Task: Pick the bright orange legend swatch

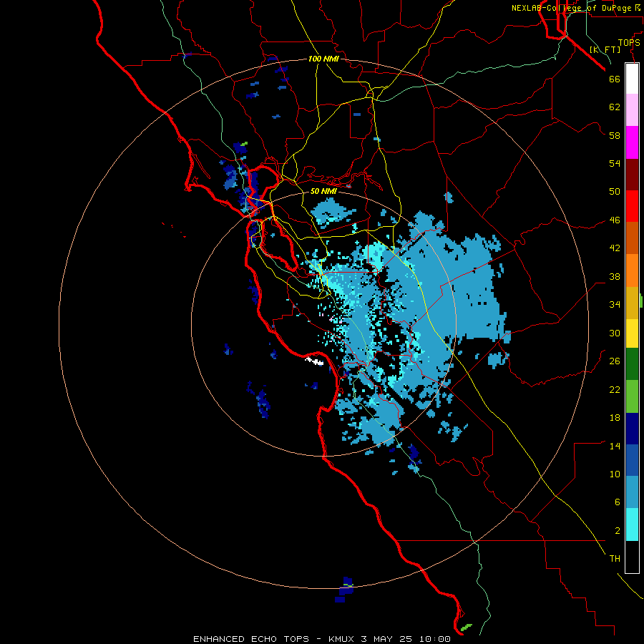Action: 632,270
